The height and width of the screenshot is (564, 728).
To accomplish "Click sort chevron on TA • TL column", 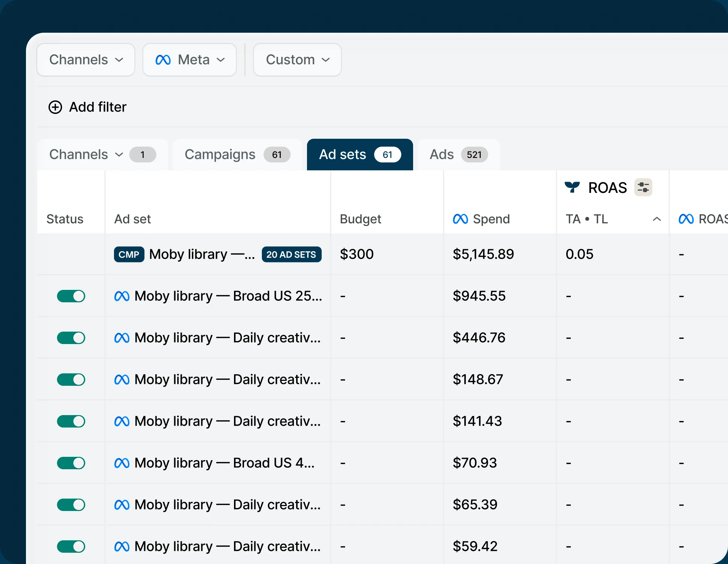I will tap(657, 219).
